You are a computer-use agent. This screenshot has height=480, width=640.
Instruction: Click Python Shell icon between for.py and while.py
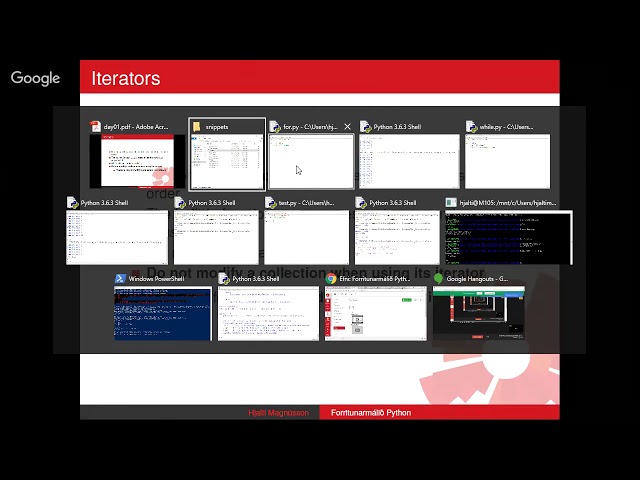365,127
